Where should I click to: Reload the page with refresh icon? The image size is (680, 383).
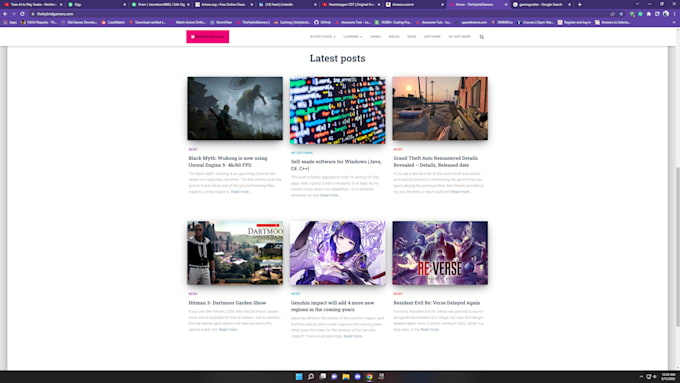click(x=22, y=14)
